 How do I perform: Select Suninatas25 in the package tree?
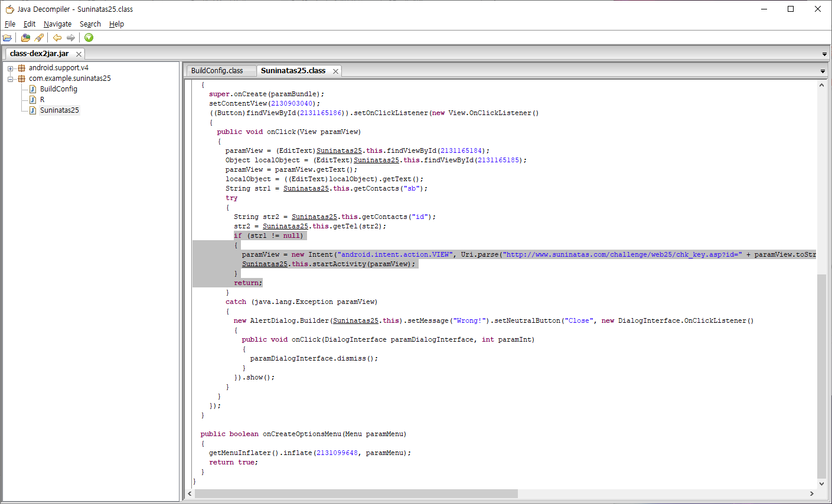pos(59,110)
